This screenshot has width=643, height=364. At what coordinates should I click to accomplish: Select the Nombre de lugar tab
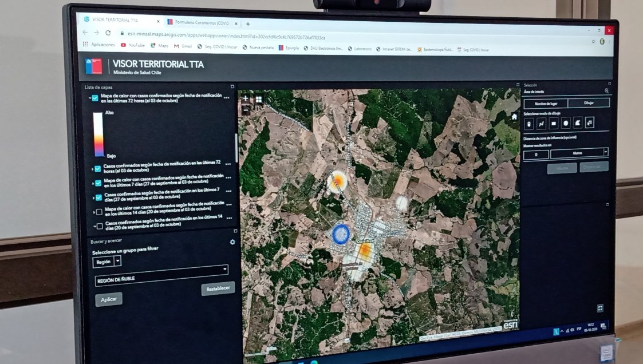click(x=545, y=104)
